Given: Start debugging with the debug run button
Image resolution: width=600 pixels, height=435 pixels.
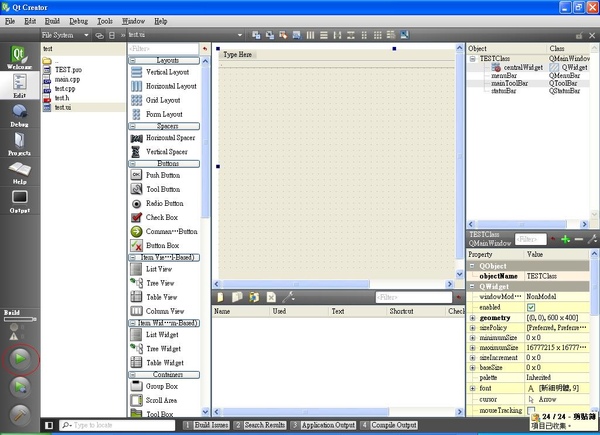Looking at the screenshot, I should tap(20, 387).
